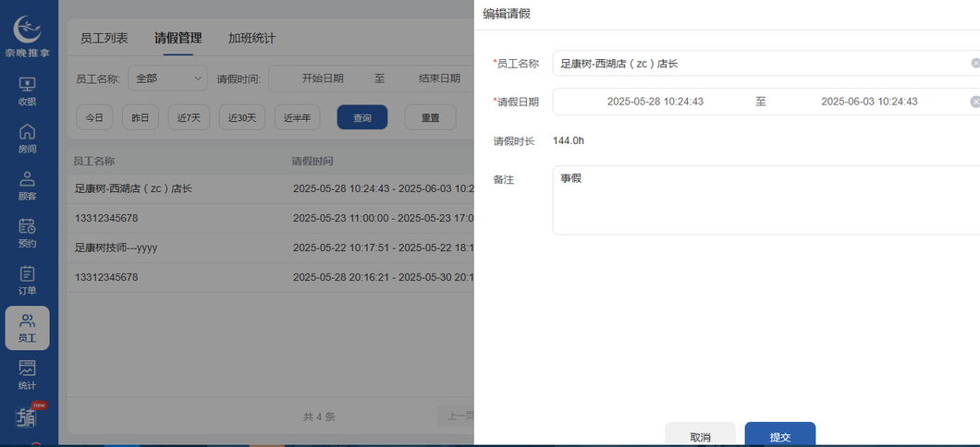980x447 pixels.
Task: Filter by 昨日
Action: tap(141, 117)
